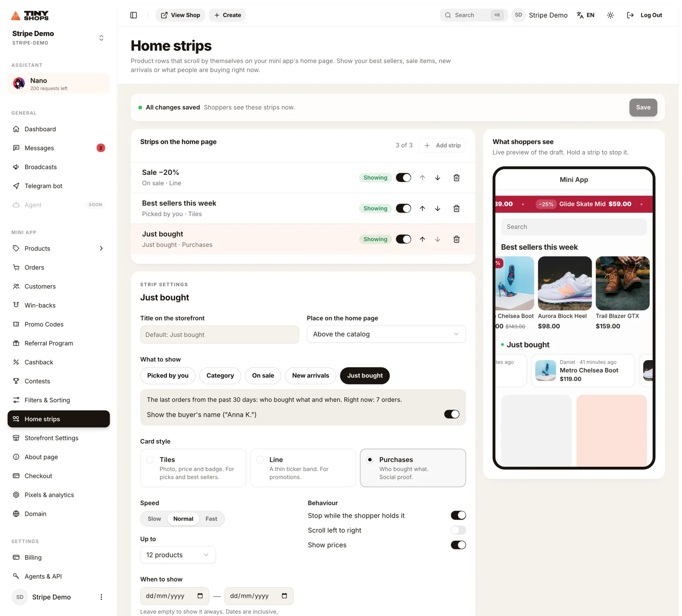
Task: Open calendar picker on end date
Action: click(284, 596)
